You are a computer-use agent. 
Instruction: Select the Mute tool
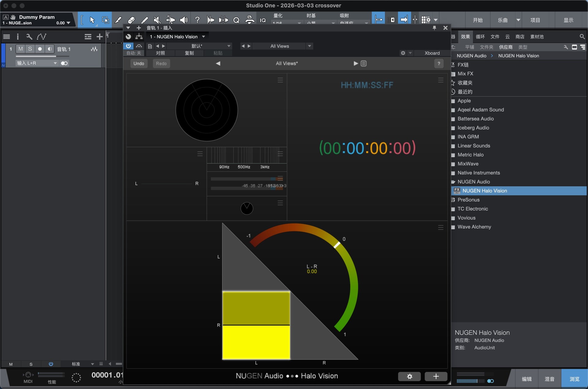click(157, 20)
